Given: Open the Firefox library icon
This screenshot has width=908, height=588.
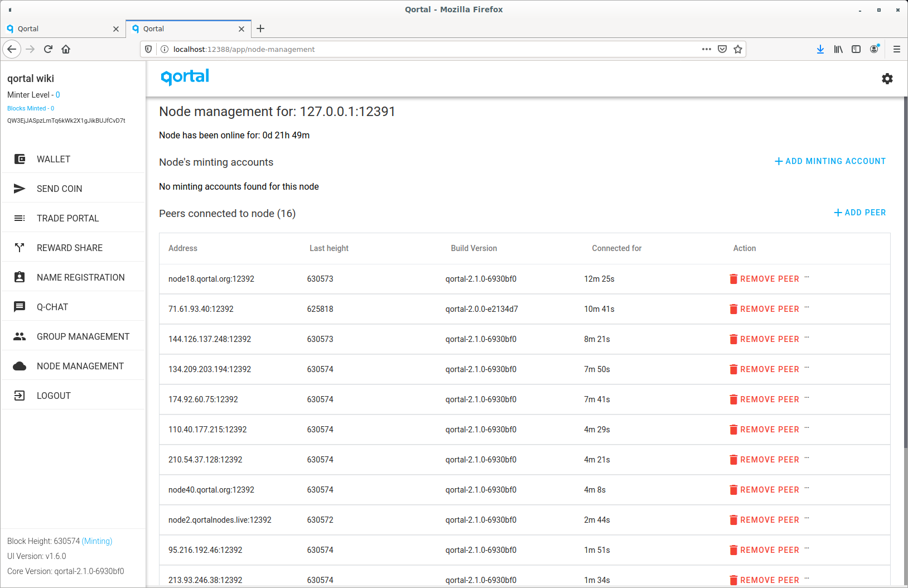Looking at the screenshot, I should click(838, 49).
